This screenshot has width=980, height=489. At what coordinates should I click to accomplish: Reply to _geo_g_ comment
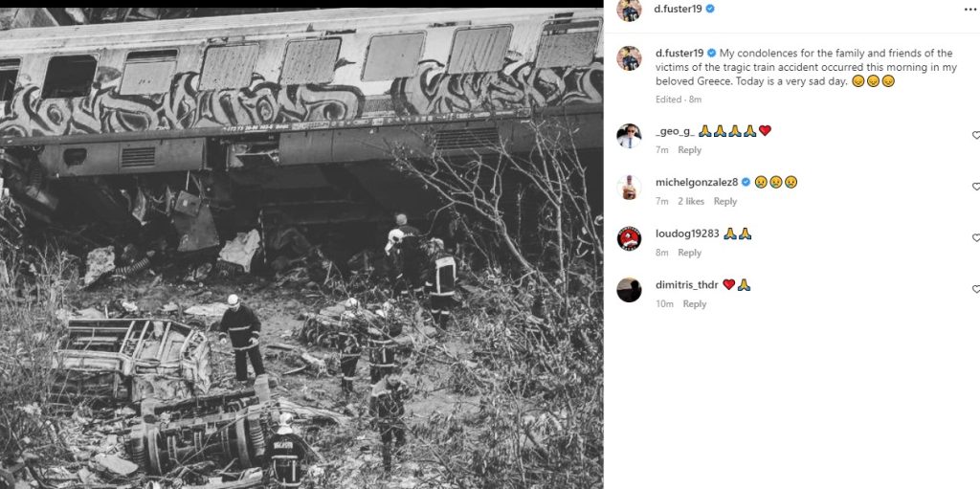click(x=689, y=150)
